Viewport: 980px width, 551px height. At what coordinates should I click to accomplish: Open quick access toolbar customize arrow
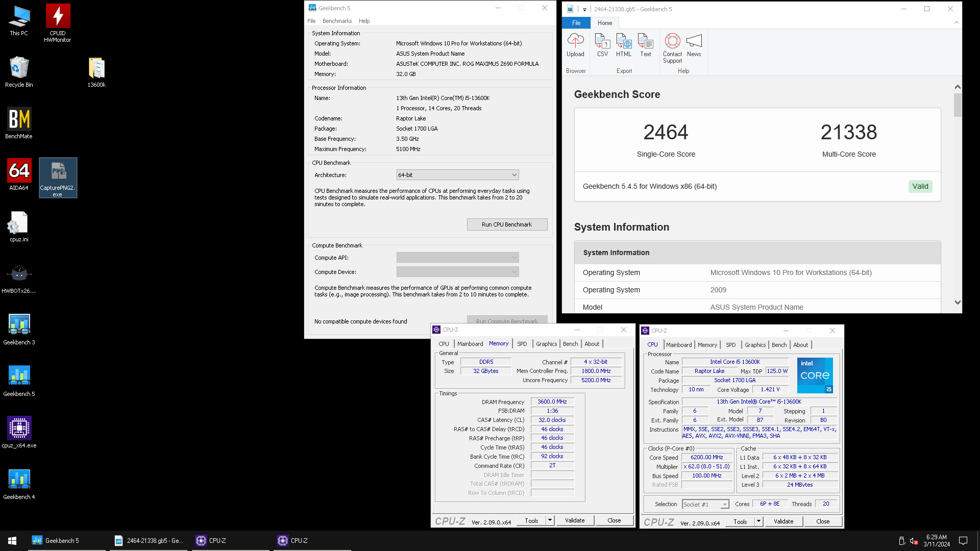[x=584, y=9]
